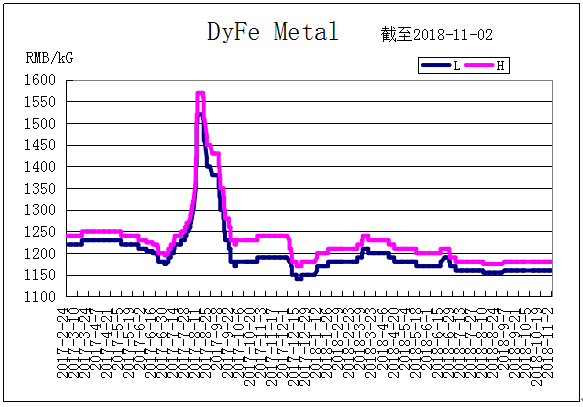Select the navy L legend swatch
Screen dimensions: 583x407
tap(436, 65)
